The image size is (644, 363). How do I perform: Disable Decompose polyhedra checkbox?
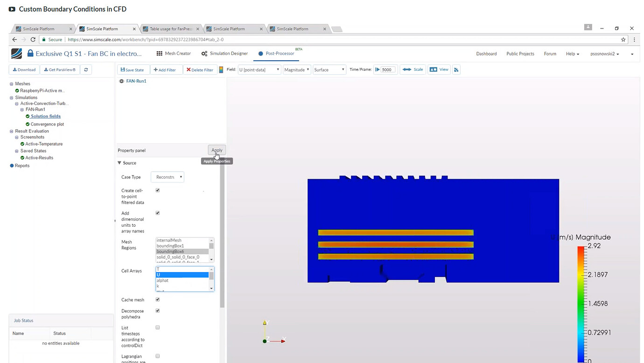(157, 310)
